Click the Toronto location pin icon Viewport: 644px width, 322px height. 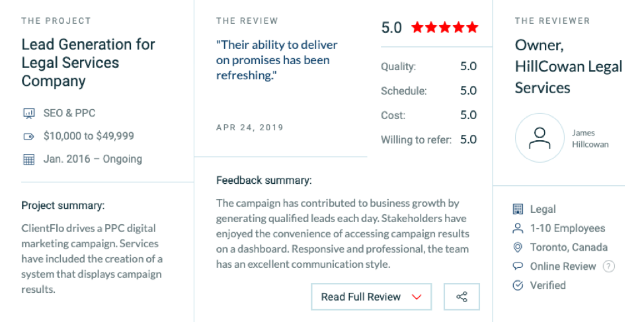(x=518, y=247)
